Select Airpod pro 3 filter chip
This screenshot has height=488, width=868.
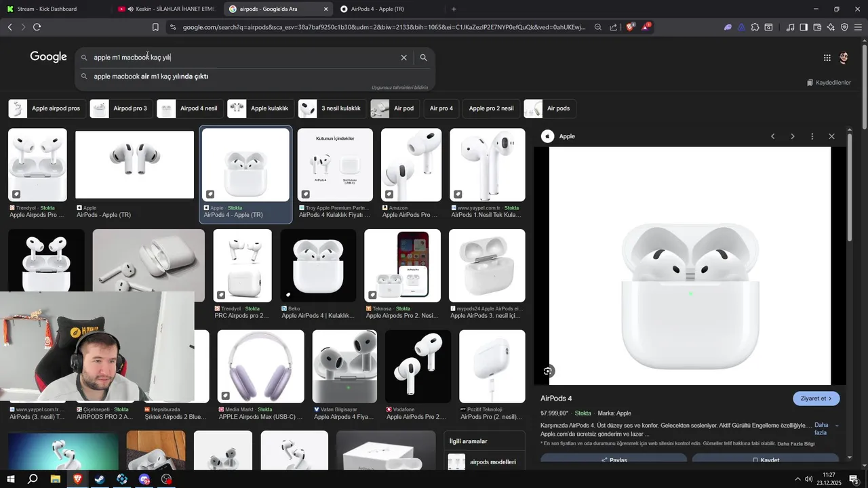point(121,108)
